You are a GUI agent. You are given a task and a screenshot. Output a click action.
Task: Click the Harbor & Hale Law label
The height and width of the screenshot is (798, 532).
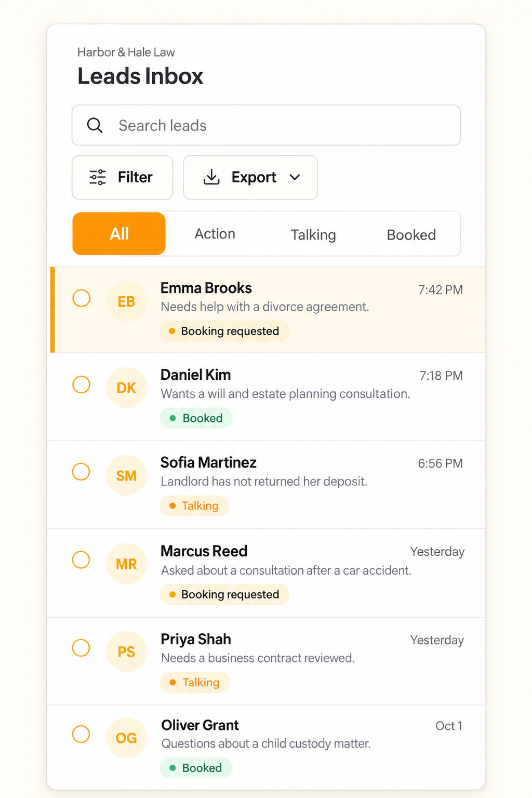126,52
